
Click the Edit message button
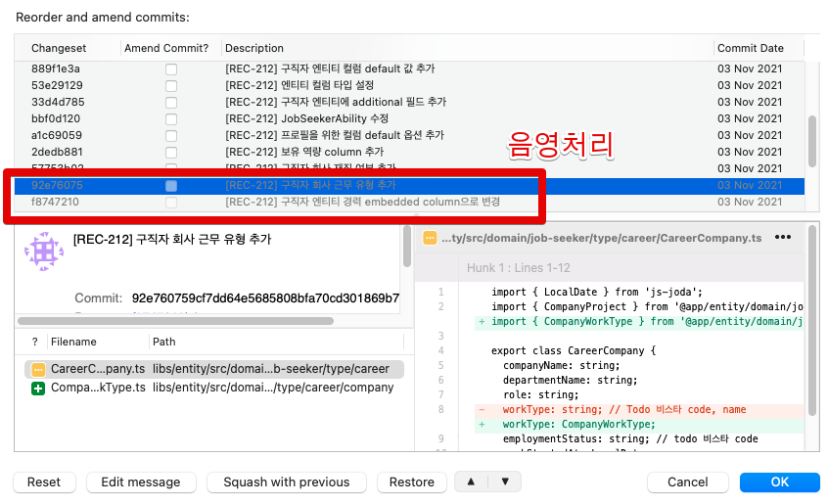141,482
